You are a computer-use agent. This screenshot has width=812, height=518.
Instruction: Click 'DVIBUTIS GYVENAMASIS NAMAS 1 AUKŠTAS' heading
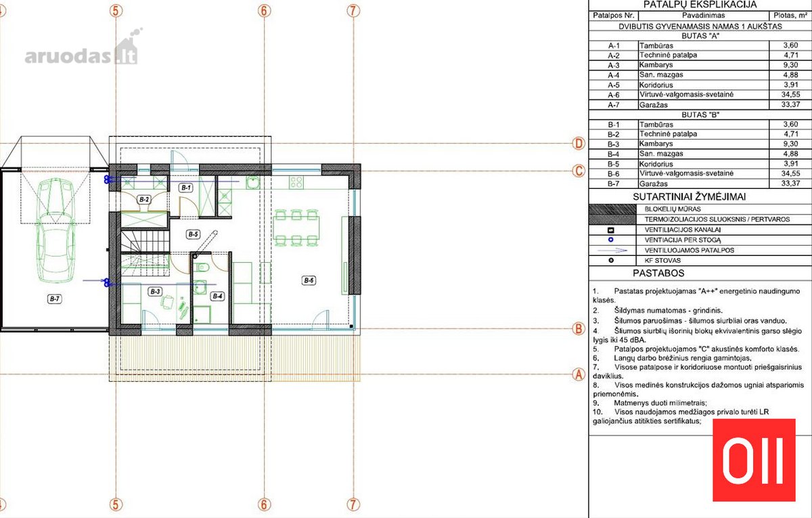click(x=700, y=26)
